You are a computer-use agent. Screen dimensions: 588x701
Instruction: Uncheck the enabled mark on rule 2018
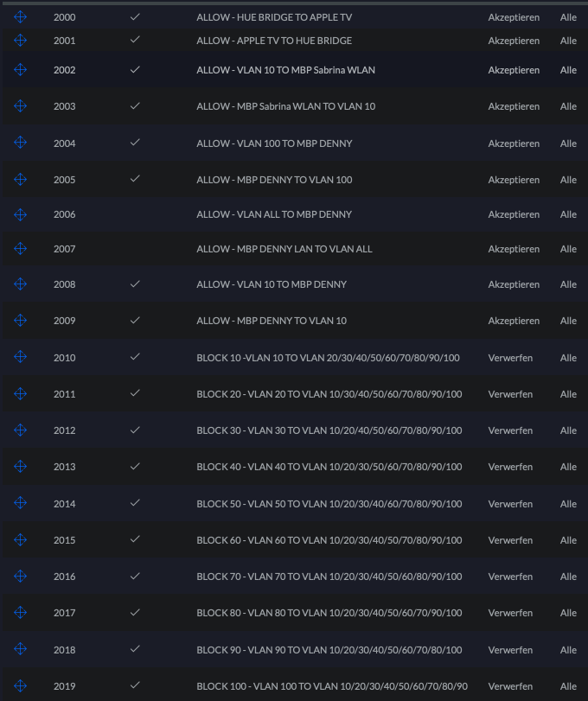(135, 649)
